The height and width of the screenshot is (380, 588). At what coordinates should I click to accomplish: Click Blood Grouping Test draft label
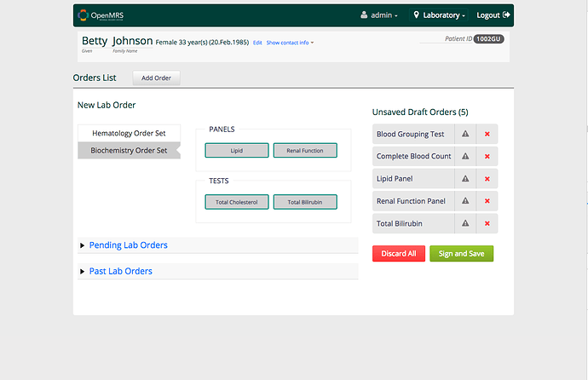coord(410,134)
